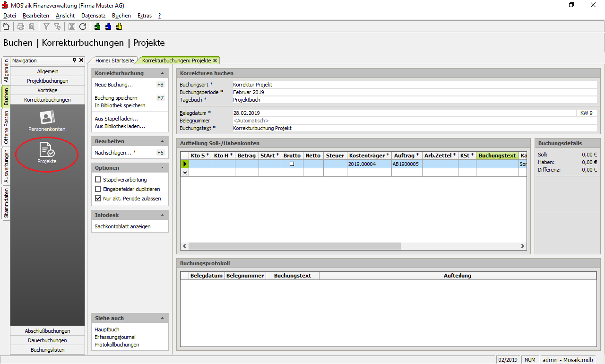Uncheck Nur akt. Periode zulassen
Image resolution: width=605 pixels, height=364 pixels.
(98, 199)
